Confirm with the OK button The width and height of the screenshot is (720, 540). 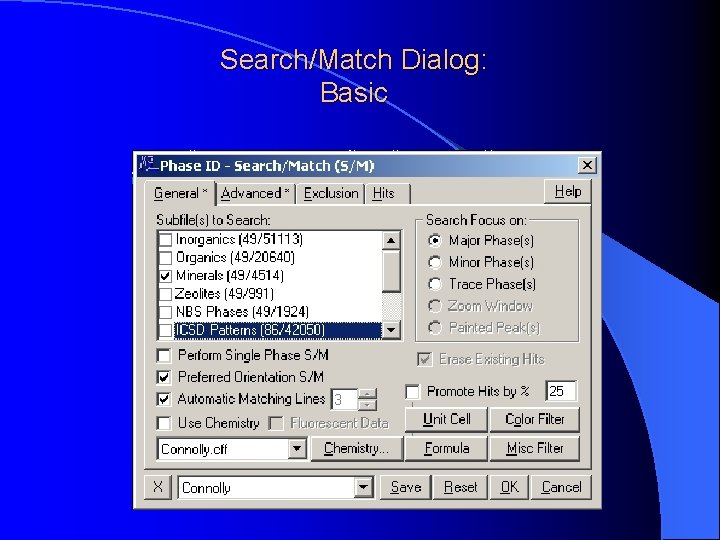pyautogui.click(x=509, y=487)
